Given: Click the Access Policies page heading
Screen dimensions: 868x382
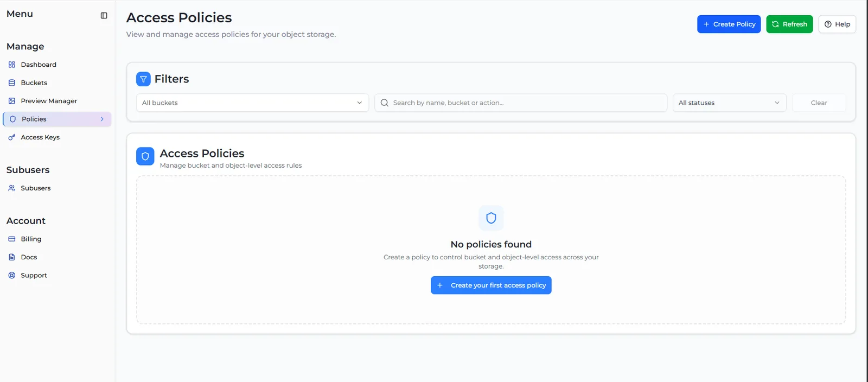Looking at the screenshot, I should coord(179,18).
